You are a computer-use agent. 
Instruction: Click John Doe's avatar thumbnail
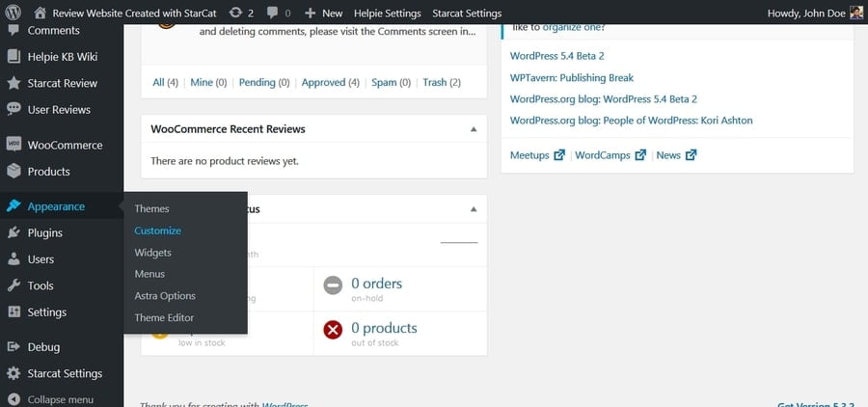tap(855, 13)
